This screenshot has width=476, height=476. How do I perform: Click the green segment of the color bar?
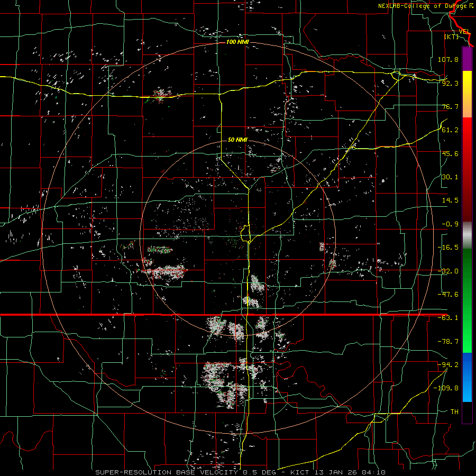point(467,300)
